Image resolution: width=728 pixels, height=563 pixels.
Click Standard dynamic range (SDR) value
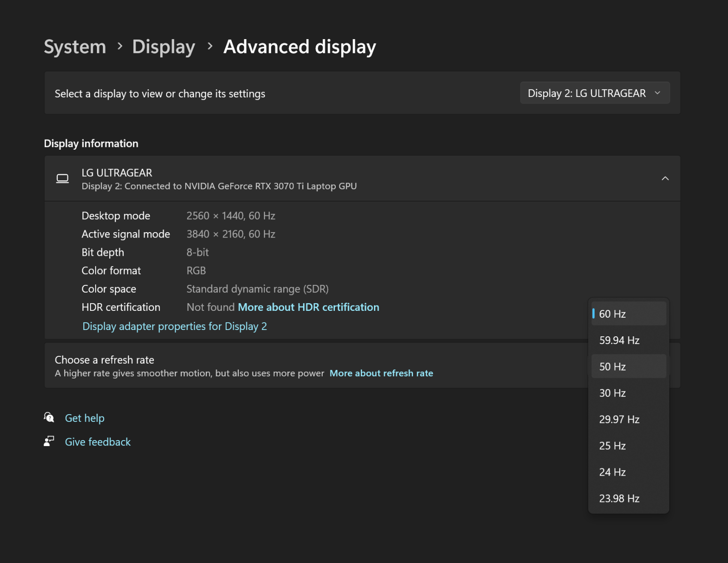click(x=258, y=289)
